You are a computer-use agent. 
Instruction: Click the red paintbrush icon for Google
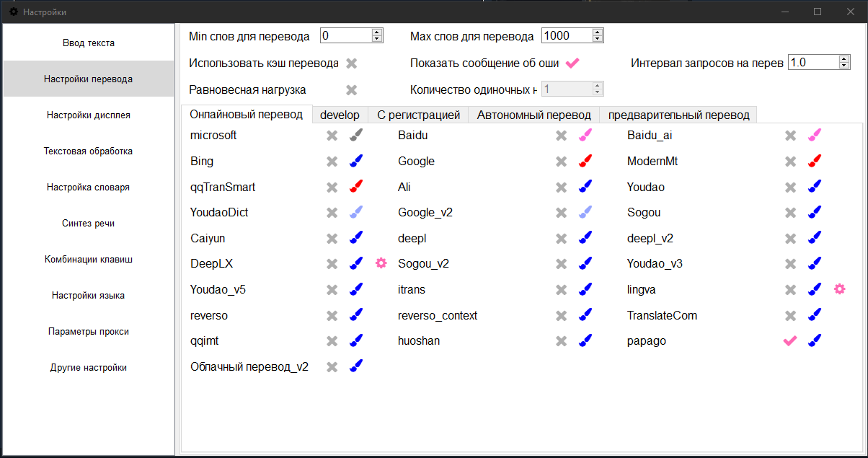585,161
